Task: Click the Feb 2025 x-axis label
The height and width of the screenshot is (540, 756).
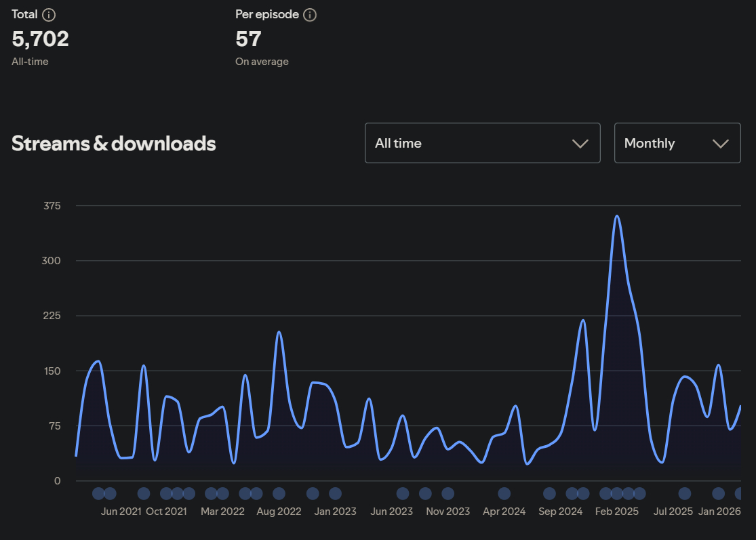Action: pyautogui.click(x=617, y=512)
